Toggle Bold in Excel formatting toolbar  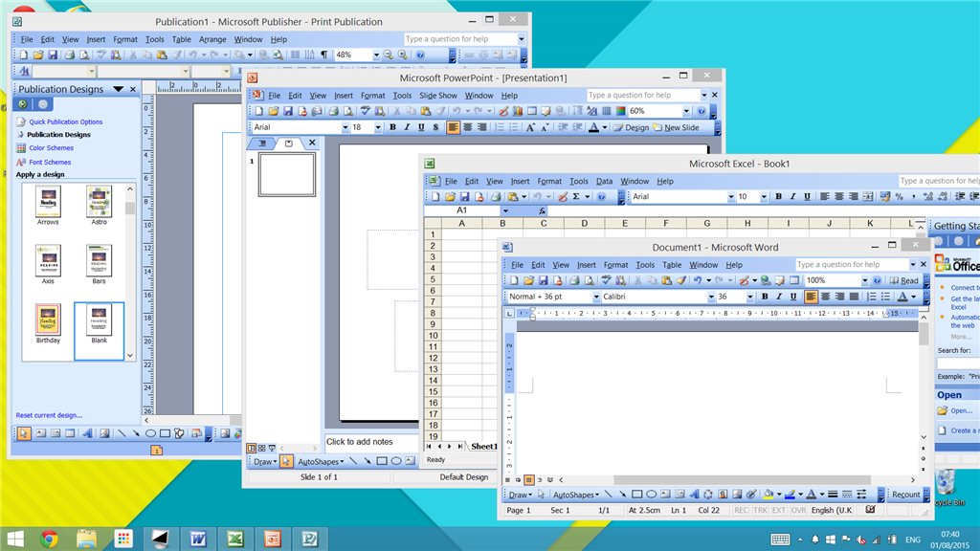coord(778,197)
